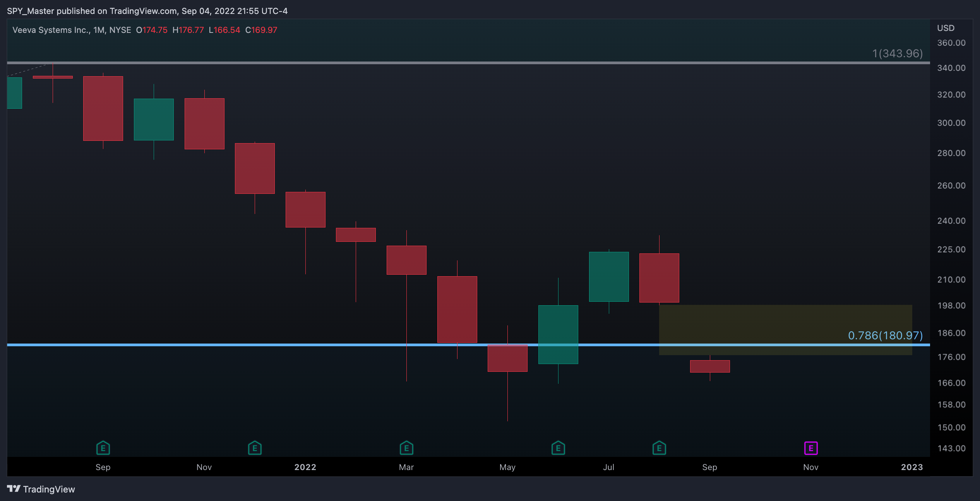This screenshot has width=980, height=501.
Task: Select the shaded yellow rectangle zone
Action: pyautogui.click(x=785, y=330)
